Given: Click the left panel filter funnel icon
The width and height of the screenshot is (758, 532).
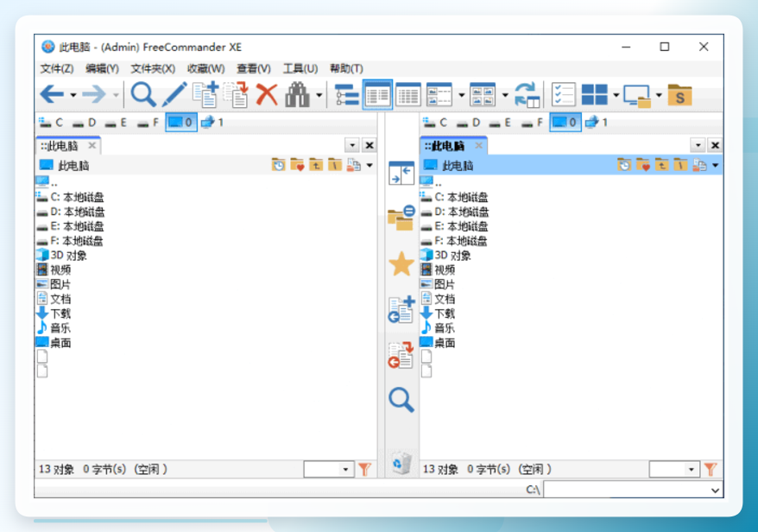Looking at the screenshot, I should coord(364,469).
